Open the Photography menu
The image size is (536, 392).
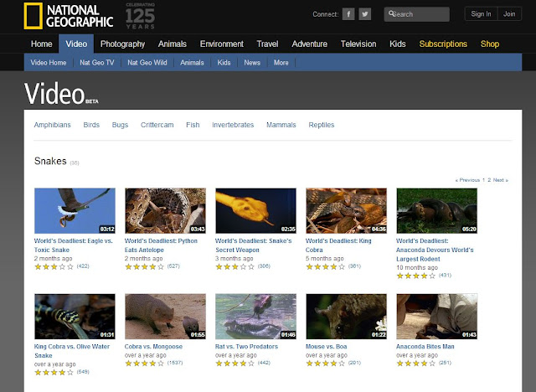point(122,44)
